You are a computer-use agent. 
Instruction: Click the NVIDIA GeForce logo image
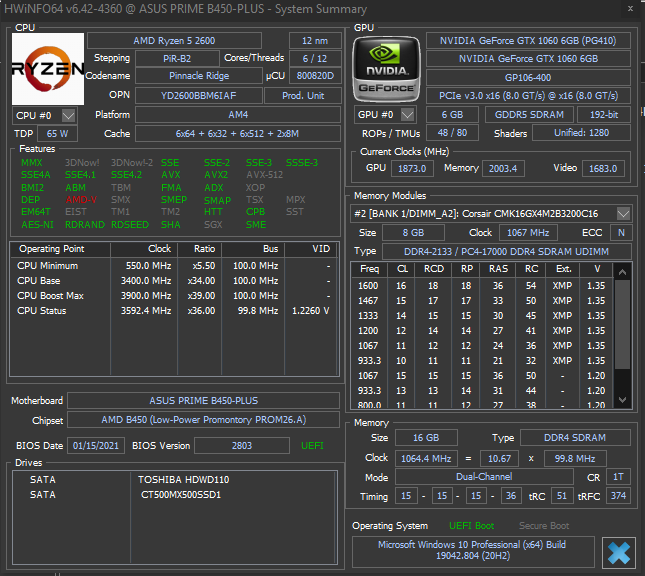tap(386, 69)
